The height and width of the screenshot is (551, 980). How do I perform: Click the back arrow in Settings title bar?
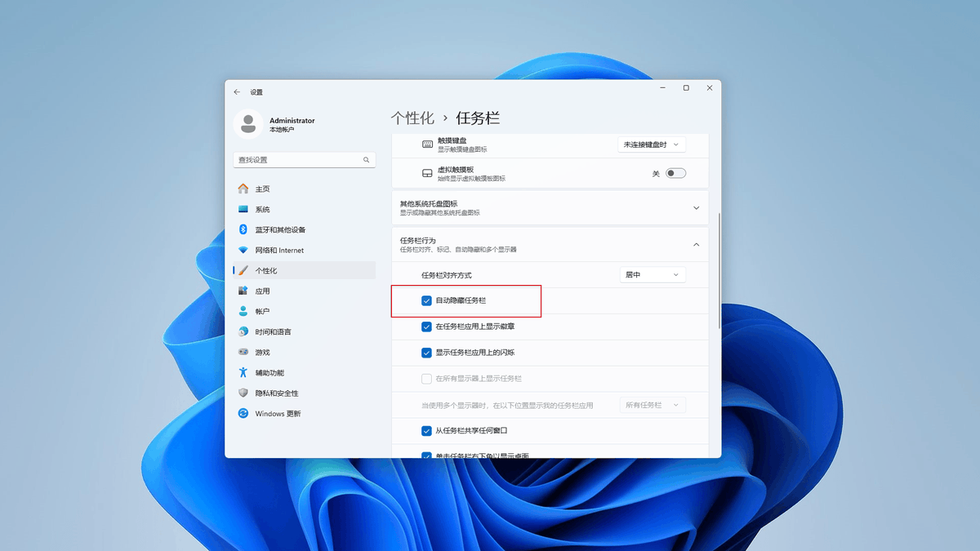pos(237,92)
